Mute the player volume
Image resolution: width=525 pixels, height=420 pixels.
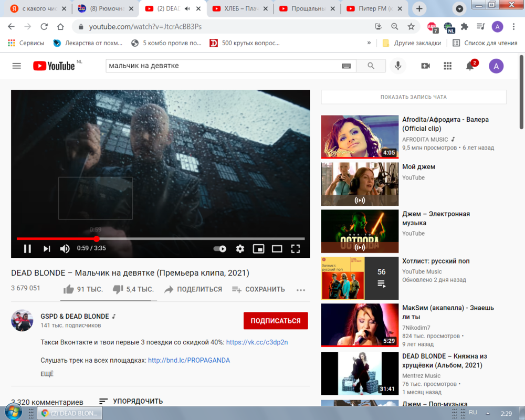point(65,248)
